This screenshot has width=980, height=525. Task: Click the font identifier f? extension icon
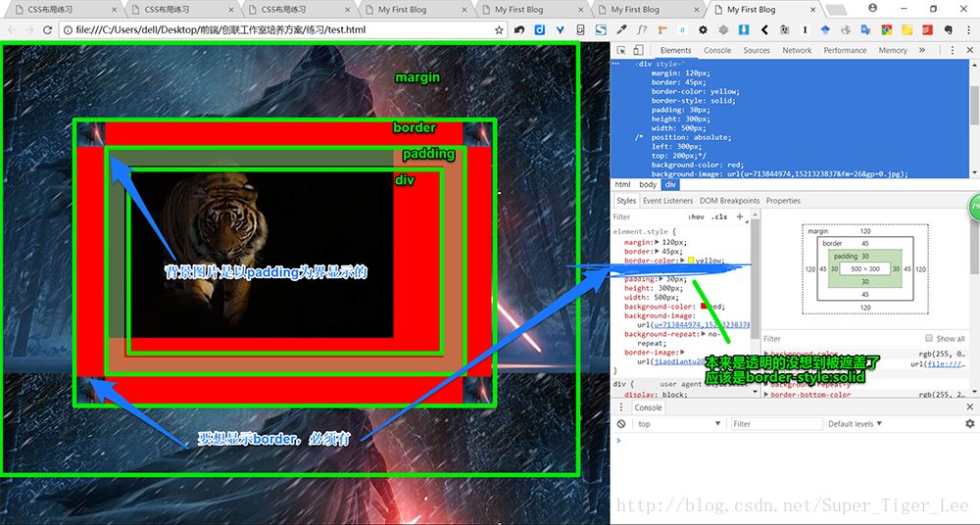(642, 30)
